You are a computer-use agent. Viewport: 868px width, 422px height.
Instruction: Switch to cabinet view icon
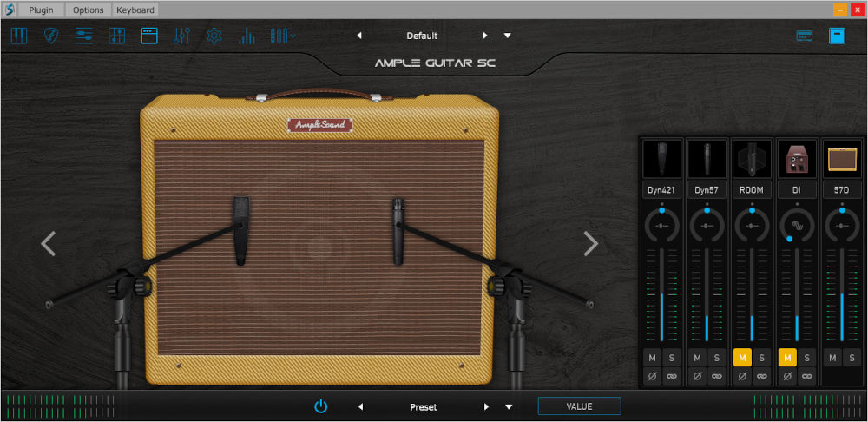click(837, 36)
